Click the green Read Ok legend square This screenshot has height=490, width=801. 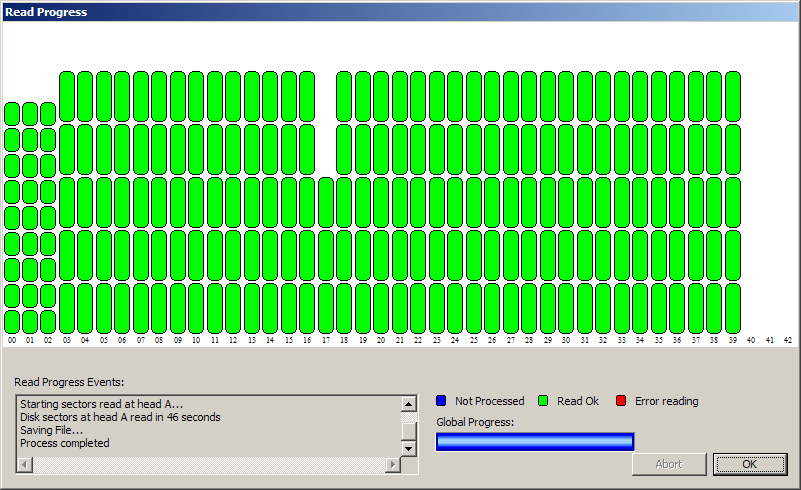[x=543, y=401]
